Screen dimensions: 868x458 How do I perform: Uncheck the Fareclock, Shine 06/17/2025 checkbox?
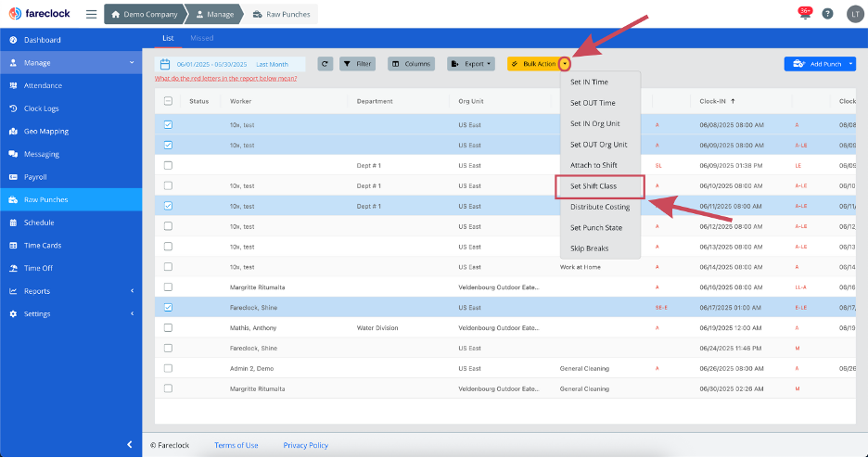click(x=168, y=308)
